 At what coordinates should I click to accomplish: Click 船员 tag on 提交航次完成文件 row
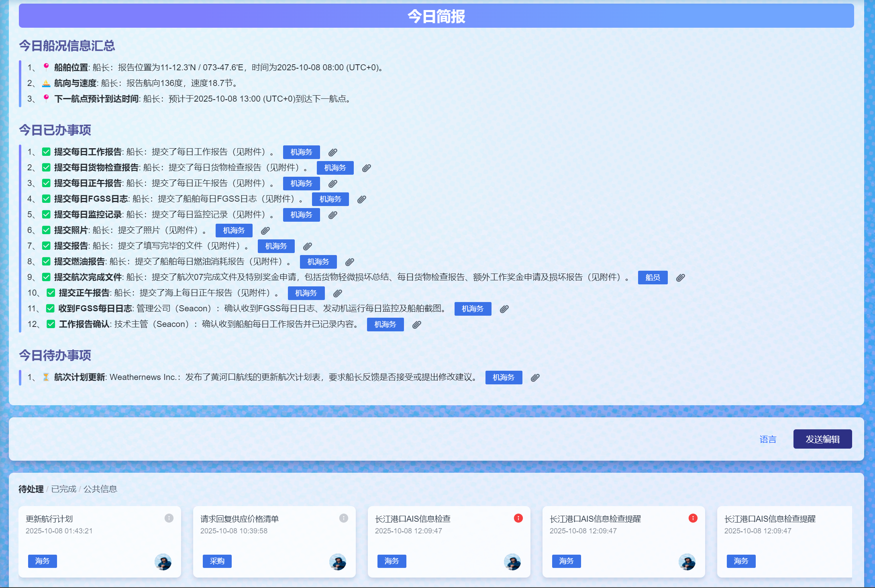[x=652, y=278]
